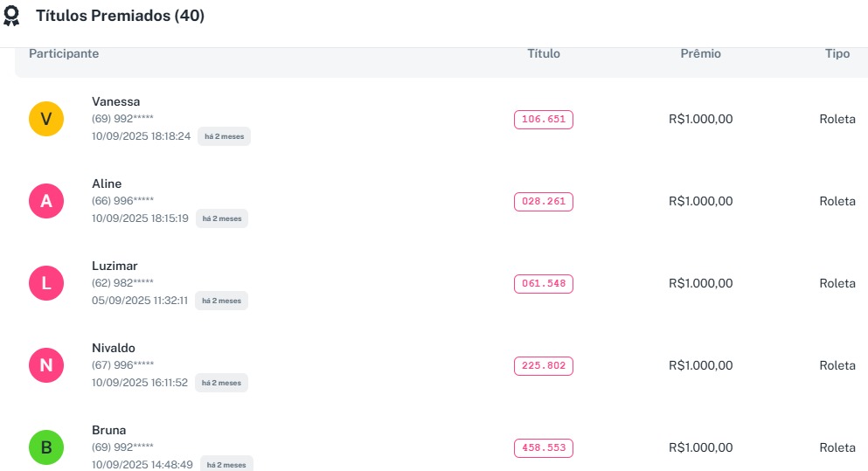Click the 'há 2 meses' tag for Vanessa
The width and height of the screenshot is (868, 471).
pyautogui.click(x=224, y=136)
